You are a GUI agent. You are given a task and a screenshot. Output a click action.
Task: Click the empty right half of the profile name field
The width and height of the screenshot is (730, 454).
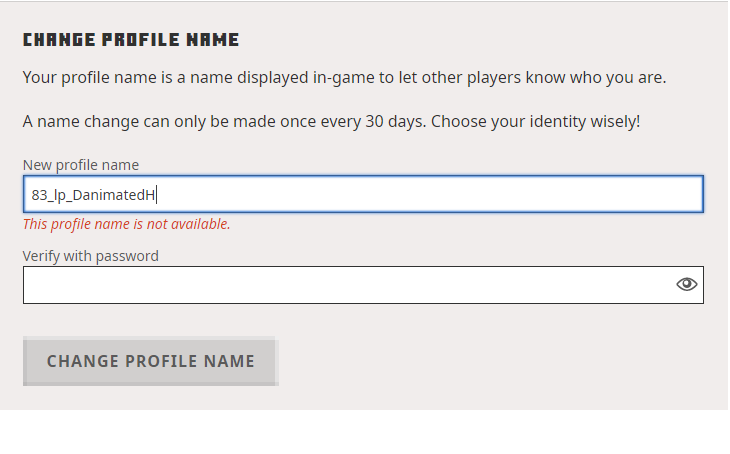click(530, 194)
